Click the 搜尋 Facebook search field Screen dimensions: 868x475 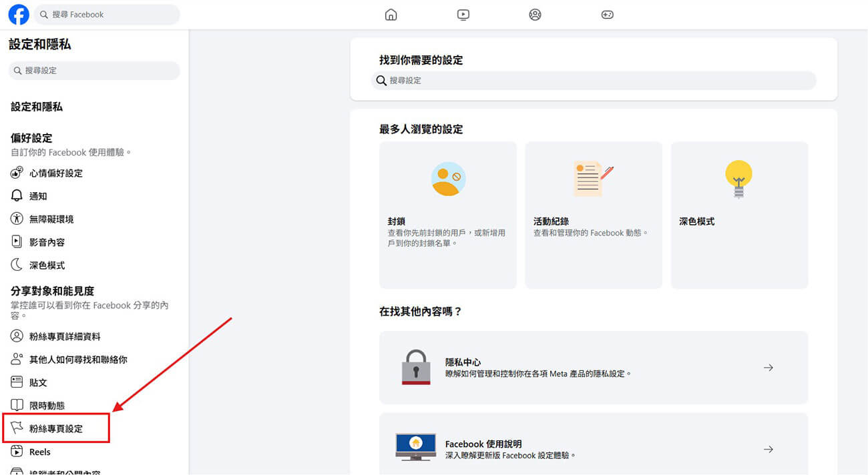tap(107, 14)
